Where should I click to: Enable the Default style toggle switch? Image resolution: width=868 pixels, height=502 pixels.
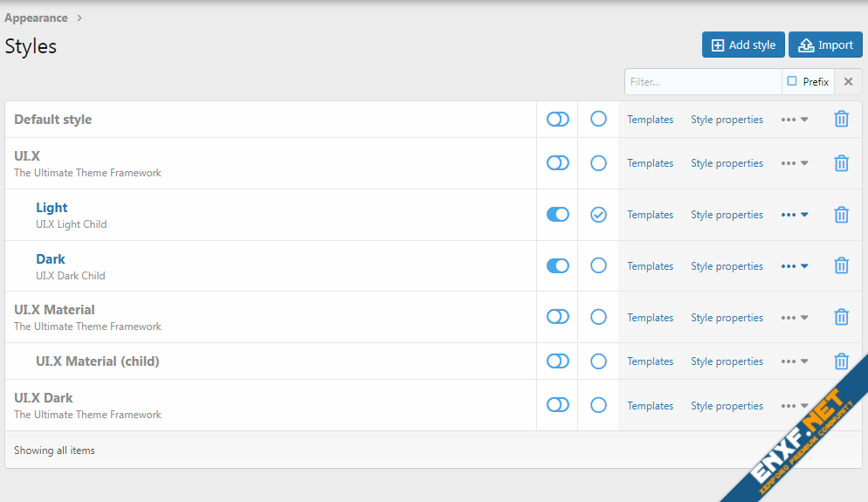coord(557,120)
